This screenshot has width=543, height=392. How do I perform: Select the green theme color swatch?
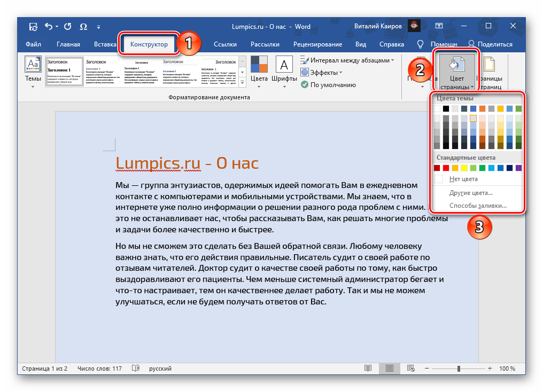point(518,108)
